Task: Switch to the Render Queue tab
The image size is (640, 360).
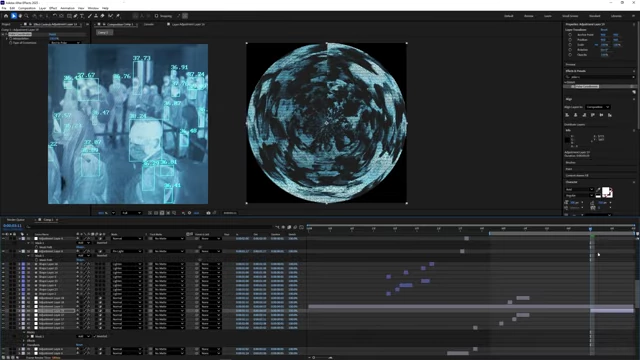Action: 16,220
